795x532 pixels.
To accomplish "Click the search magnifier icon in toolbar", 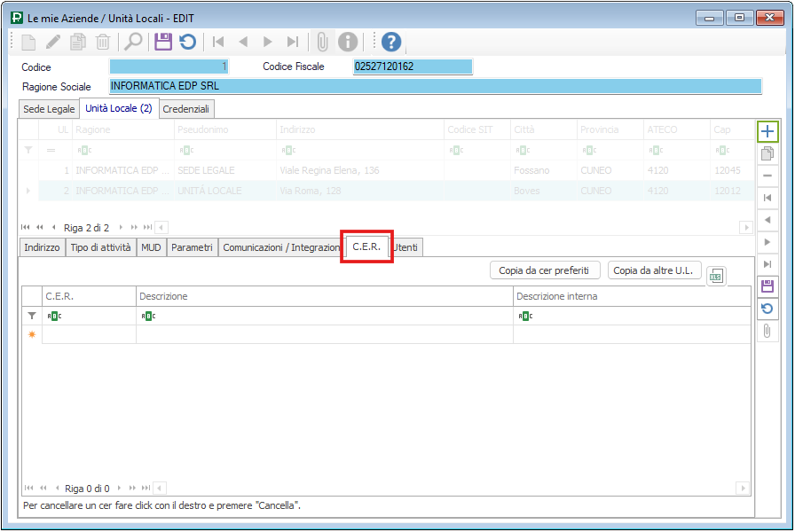I will 133,42.
